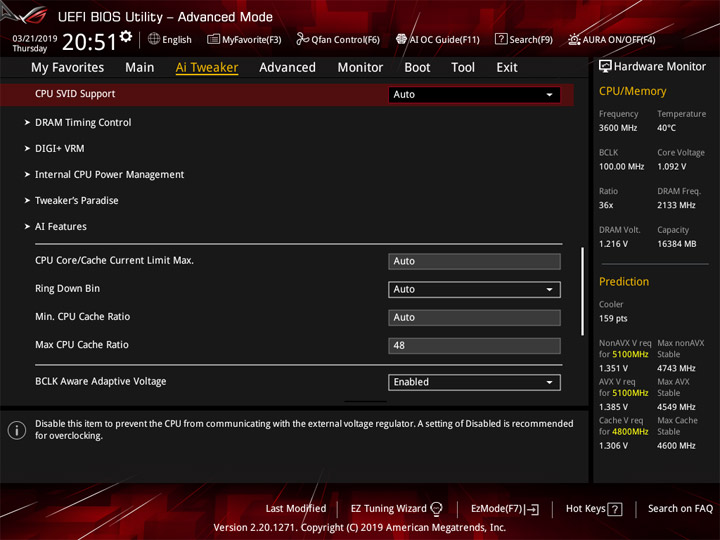Click Last Modified button
720x540 pixels.
[296, 508]
